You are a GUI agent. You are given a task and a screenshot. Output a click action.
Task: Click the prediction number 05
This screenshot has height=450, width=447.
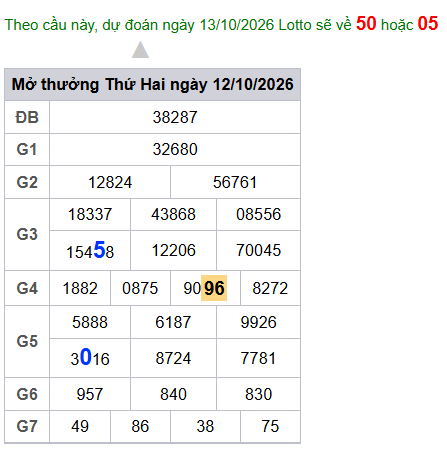[428, 24]
